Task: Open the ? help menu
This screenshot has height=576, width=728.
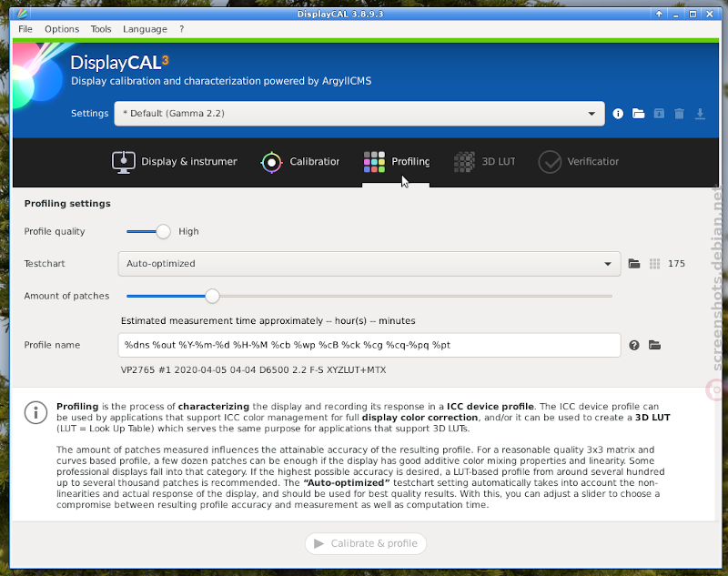Action: coord(181,29)
